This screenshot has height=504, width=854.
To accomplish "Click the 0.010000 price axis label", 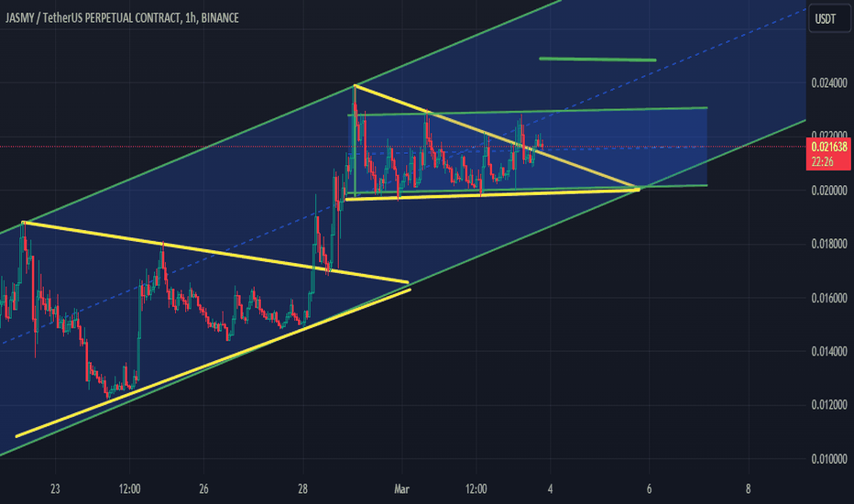I will coord(829,459).
